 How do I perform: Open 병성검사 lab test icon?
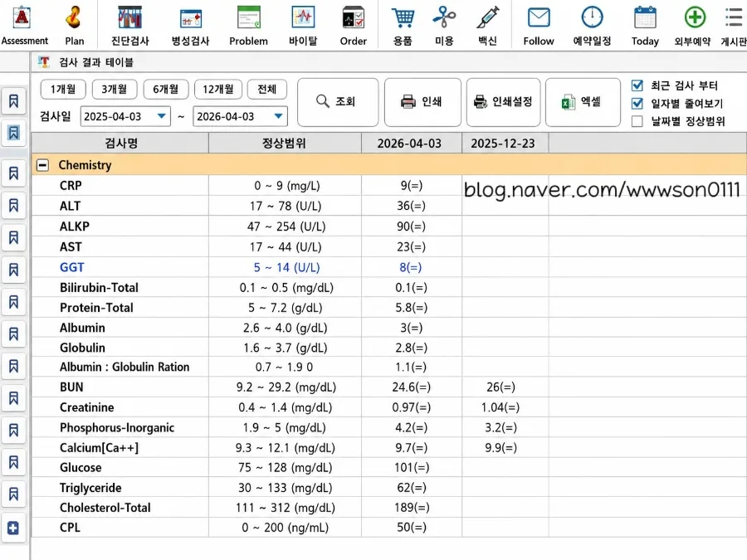(x=191, y=19)
